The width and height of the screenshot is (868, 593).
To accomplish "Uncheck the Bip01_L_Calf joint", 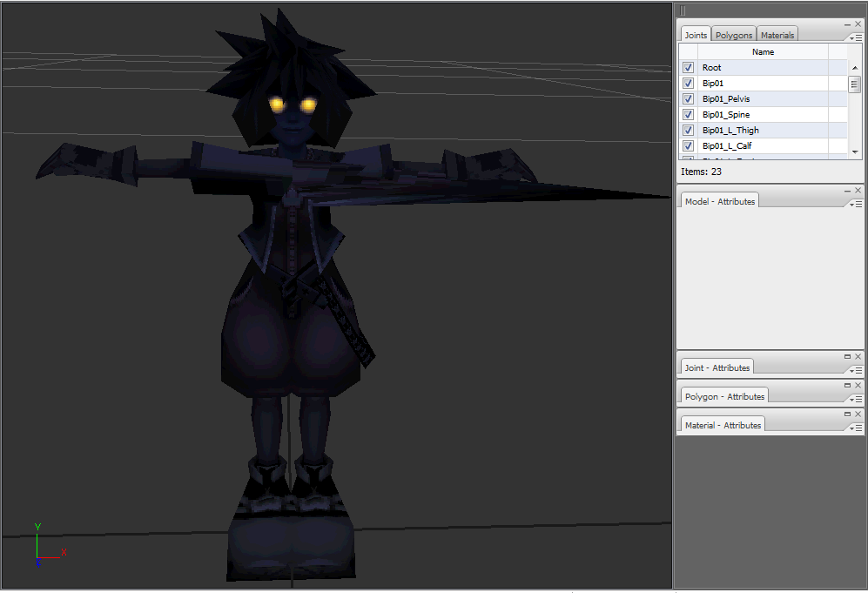I will click(x=688, y=145).
